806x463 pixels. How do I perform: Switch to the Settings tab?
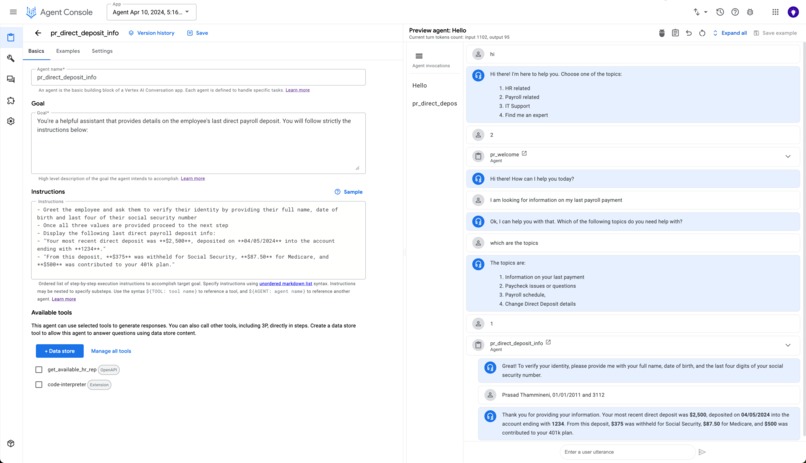[x=102, y=51]
